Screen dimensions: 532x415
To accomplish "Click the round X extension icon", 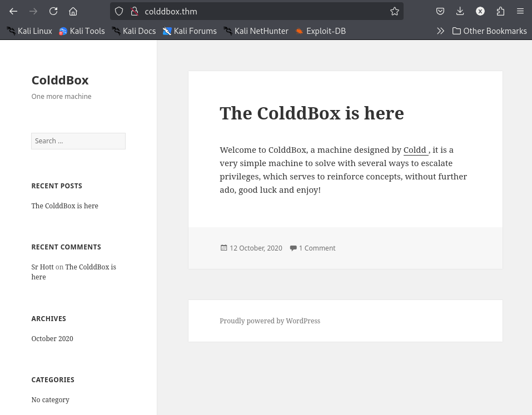I will pos(480,11).
